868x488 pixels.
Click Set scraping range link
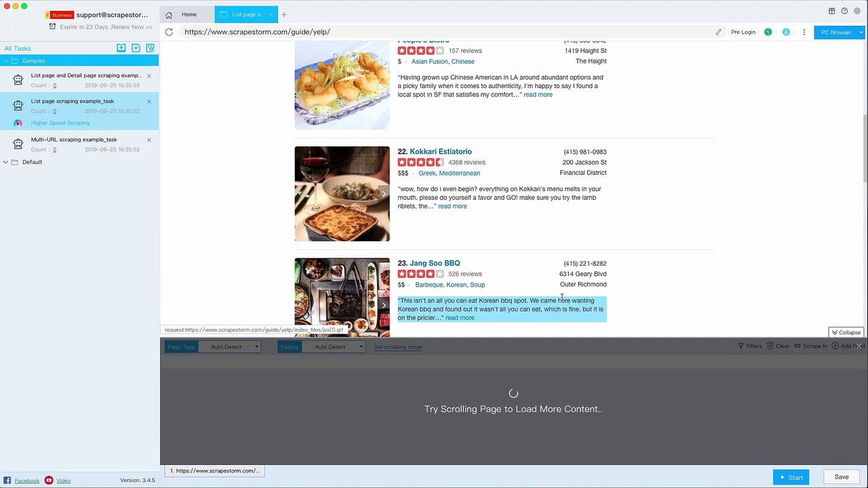(398, 347)
